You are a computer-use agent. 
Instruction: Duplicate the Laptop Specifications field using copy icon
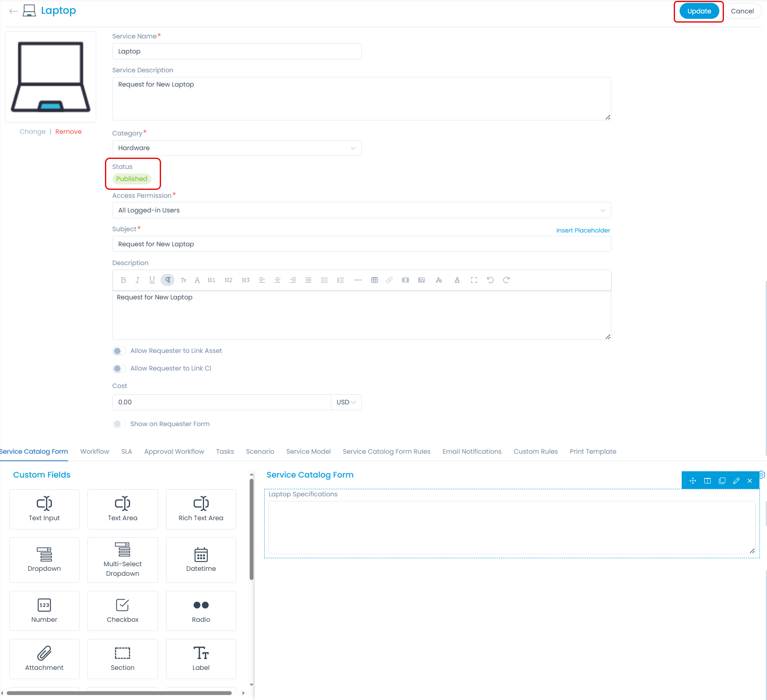click(x=722, y=480)
